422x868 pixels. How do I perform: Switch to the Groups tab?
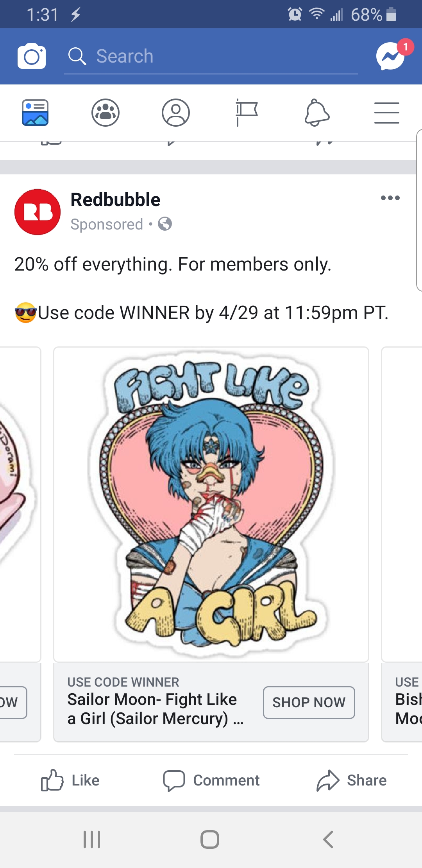105,113
